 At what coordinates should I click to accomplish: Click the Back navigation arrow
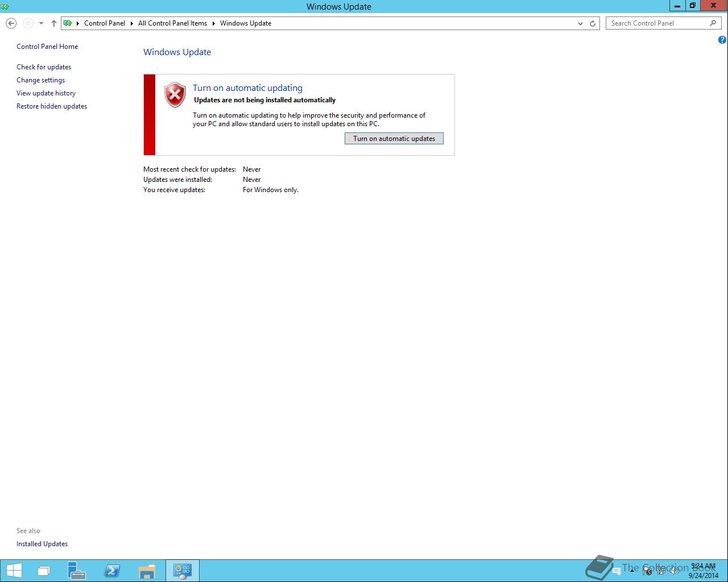[x=11, y=23]
